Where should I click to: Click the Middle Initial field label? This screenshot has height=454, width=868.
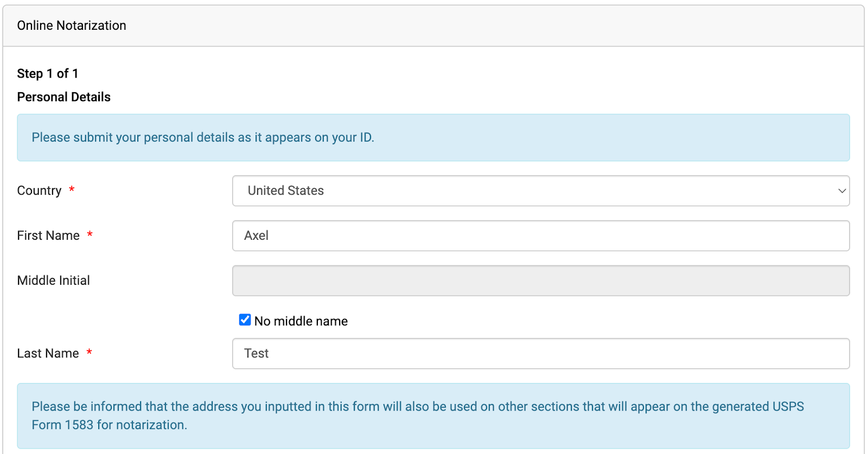click(x=54, y=280)
